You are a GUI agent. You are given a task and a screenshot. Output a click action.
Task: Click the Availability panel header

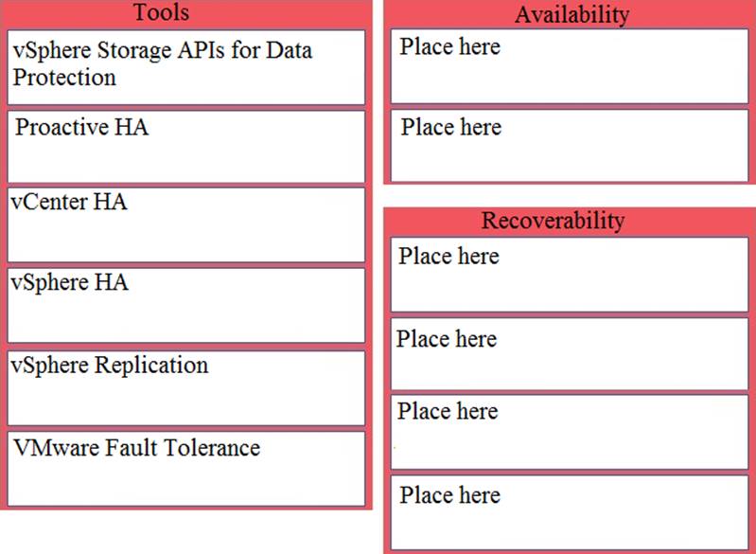[x=571, y=14]
